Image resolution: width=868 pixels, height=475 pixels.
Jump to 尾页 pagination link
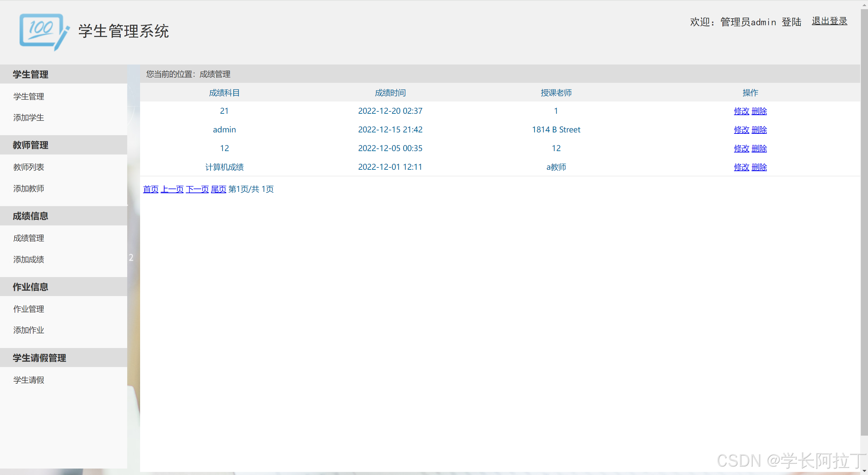click(x=218, y=189)
